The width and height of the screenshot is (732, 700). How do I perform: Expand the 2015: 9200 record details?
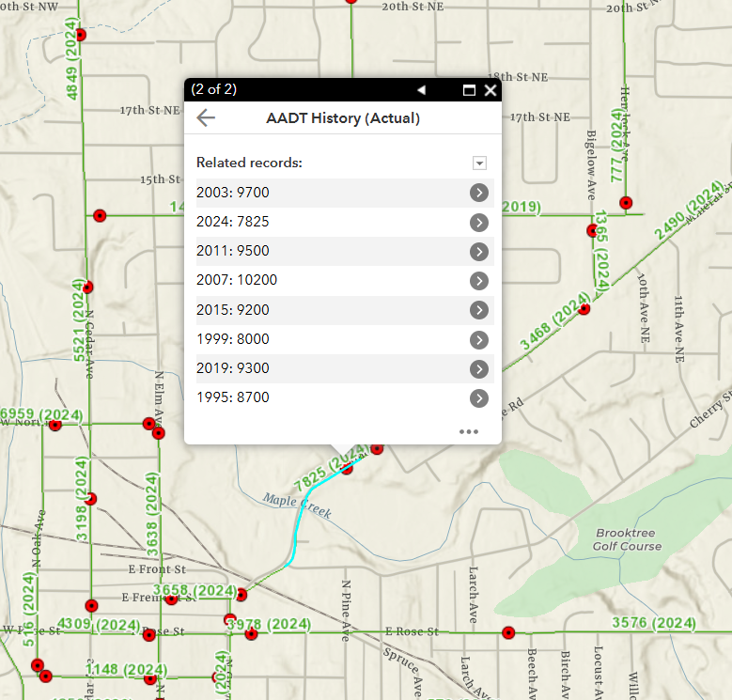[478, 310]
